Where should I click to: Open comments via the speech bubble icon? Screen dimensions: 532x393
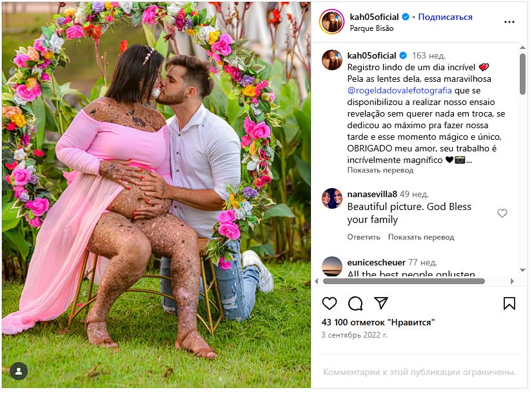click(355, 303)
